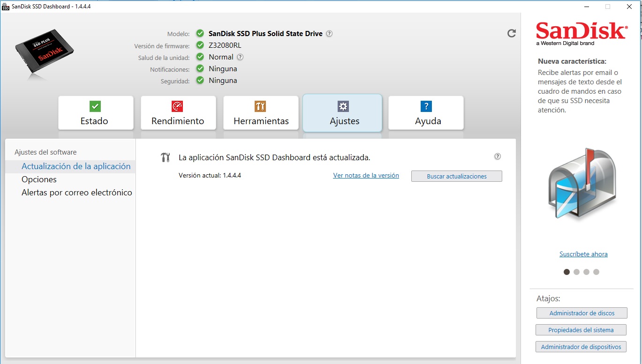This screenshot has height=364, width=642.
Task: Select second carousel dot indicator
Action: (x=576, y=272)
